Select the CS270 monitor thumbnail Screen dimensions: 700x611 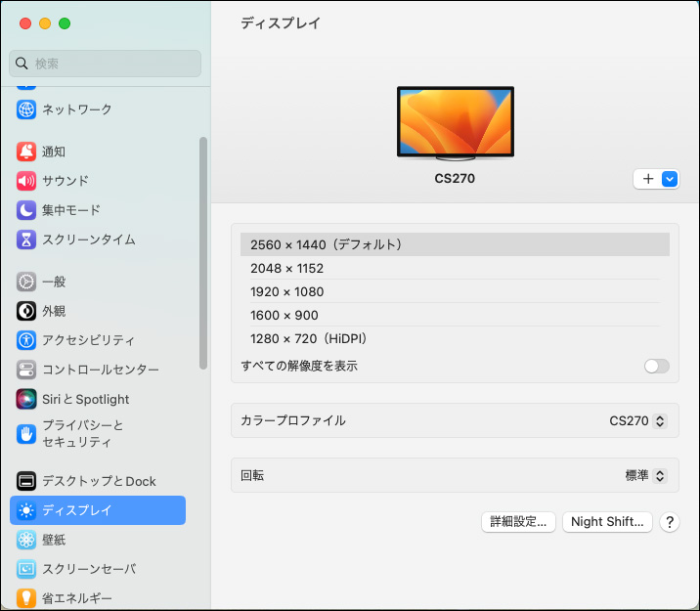[456, 123]
